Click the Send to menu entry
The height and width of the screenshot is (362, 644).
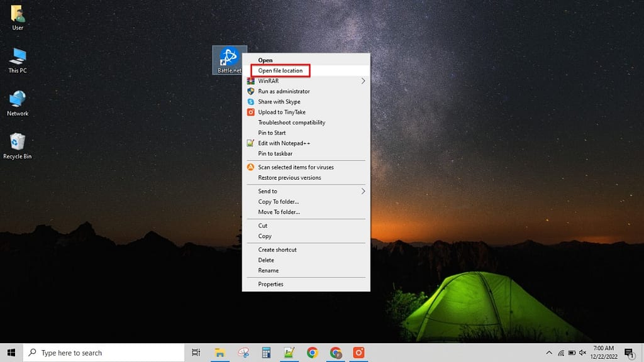[306, 191]
